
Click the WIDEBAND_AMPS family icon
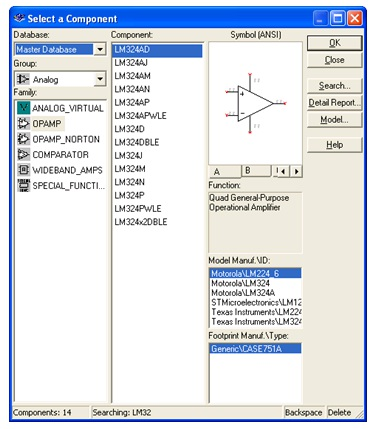tap(23, 170)
